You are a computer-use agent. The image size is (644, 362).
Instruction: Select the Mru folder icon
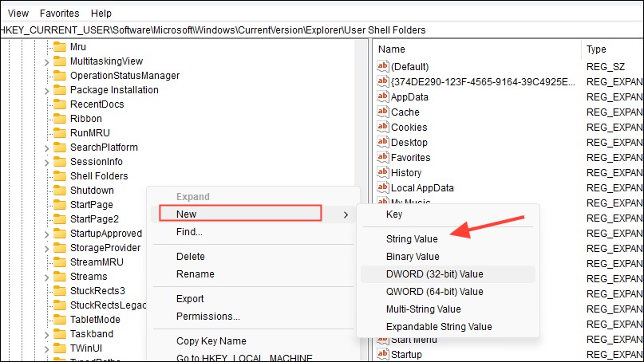(60, 47)
